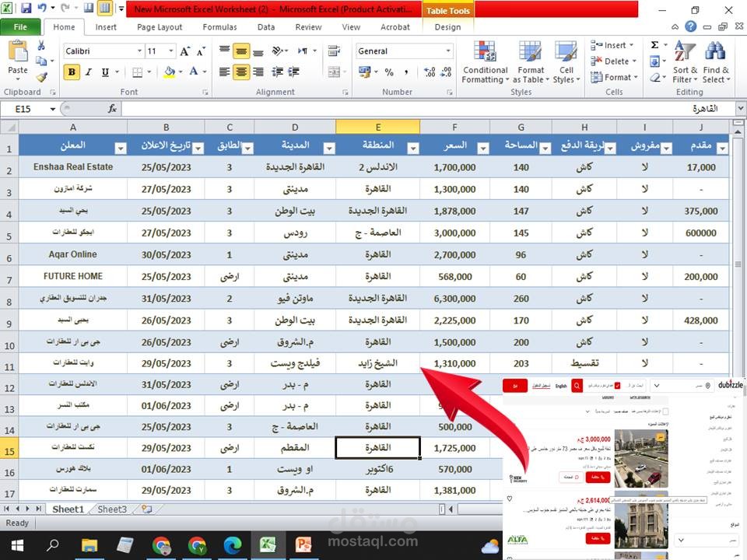Open Format as Table gallery
This screenshot has height=560, width=747.
coord(531,62)
